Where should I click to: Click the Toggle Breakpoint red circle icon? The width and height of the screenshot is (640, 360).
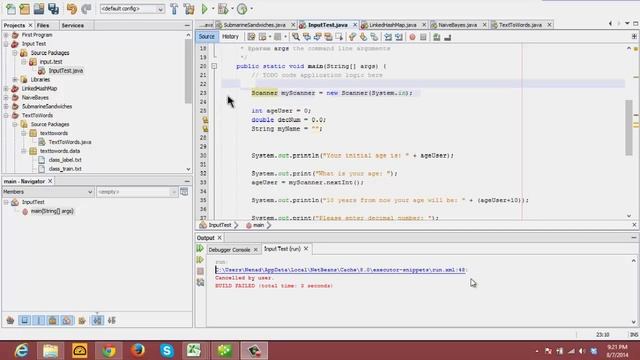pos(412,37)
